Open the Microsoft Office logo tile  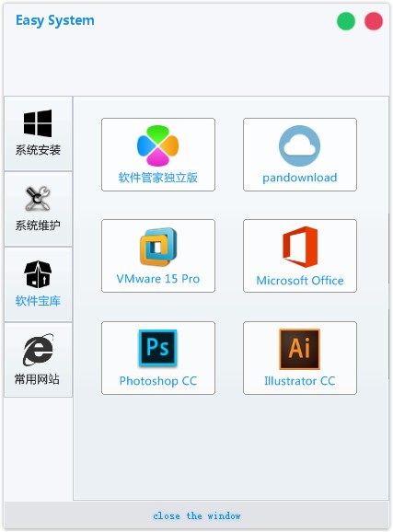[x=300, y=247]
